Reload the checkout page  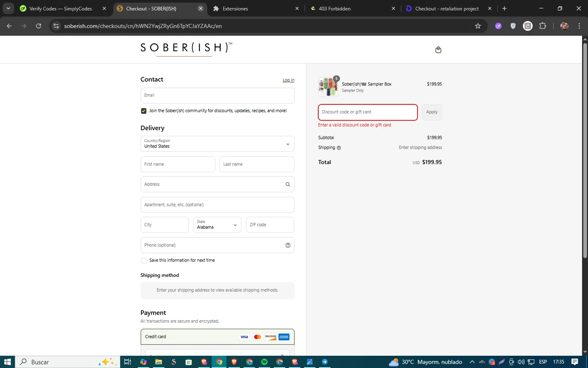38,26
